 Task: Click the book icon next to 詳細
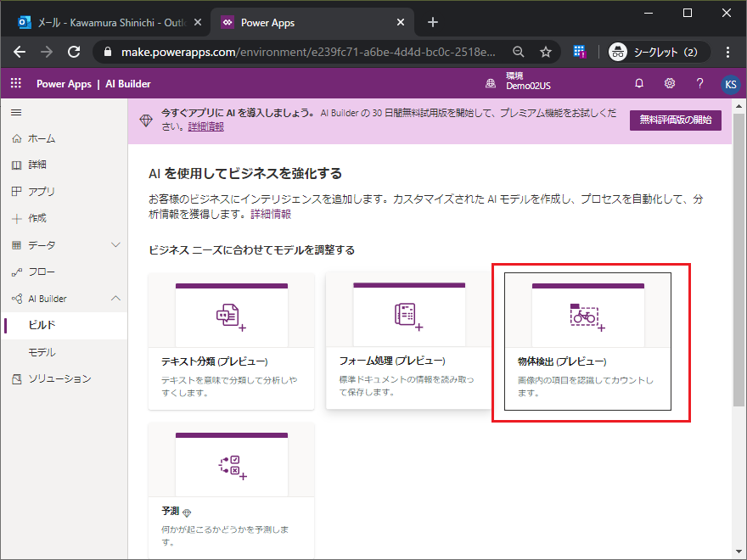click(17, 165)
